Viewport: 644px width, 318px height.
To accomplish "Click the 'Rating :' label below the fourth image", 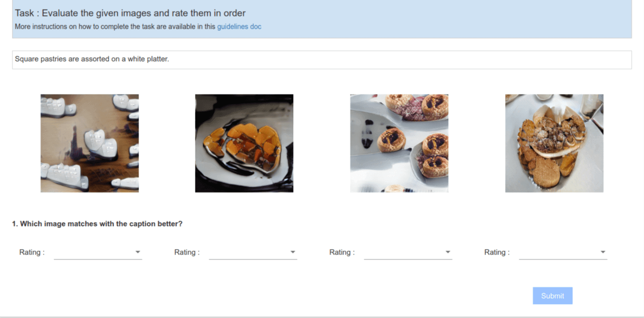I will 497,252.
